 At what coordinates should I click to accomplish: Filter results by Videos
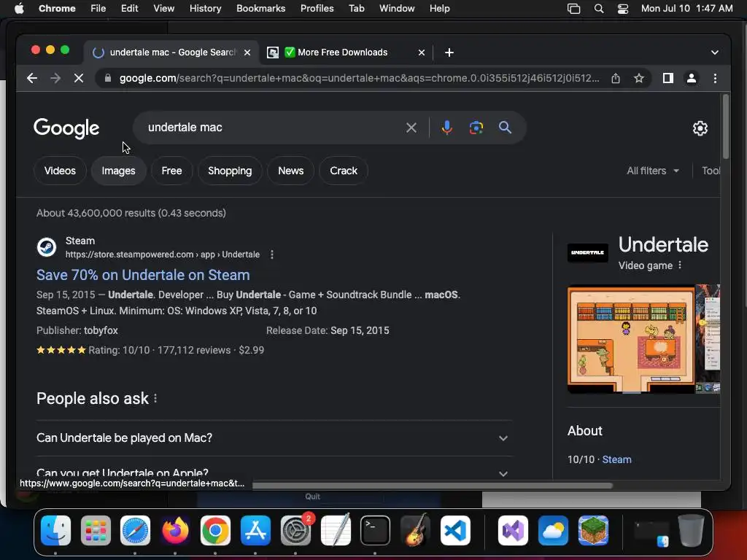tap(60, 171)
